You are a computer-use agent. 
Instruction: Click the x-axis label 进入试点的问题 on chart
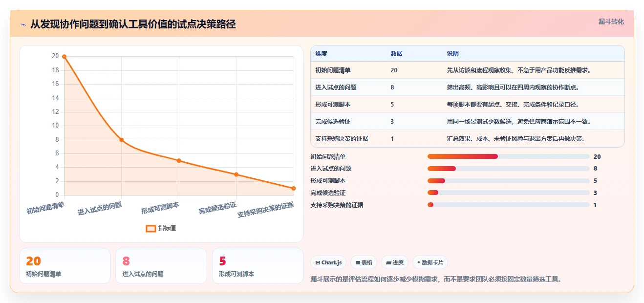100,209
